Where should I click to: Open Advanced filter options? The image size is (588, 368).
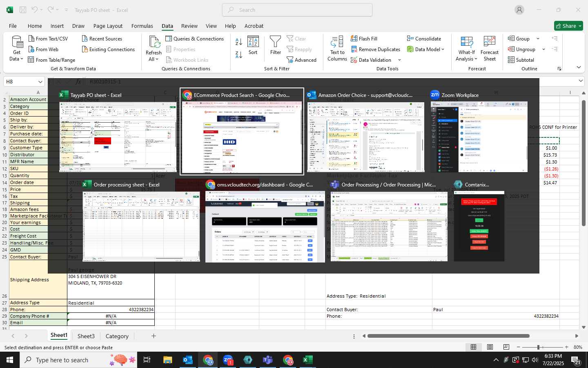[x=301, y=60]
